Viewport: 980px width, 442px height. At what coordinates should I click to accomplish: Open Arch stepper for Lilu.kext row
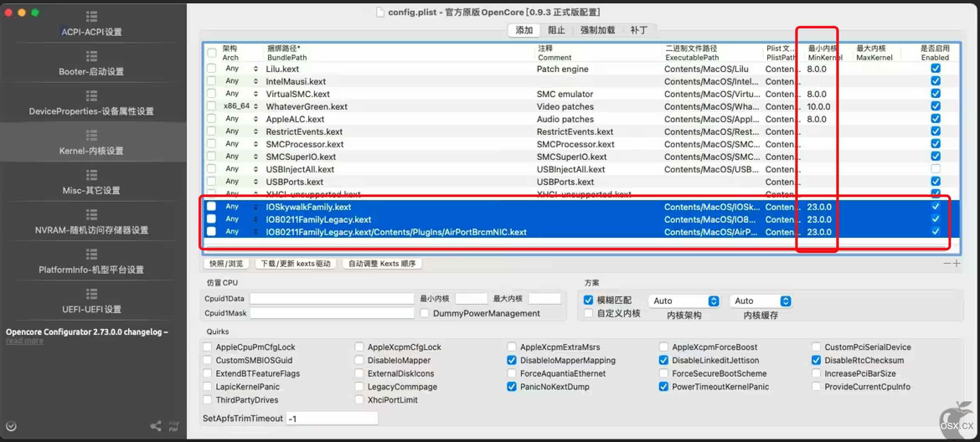[x=256, y=69]
